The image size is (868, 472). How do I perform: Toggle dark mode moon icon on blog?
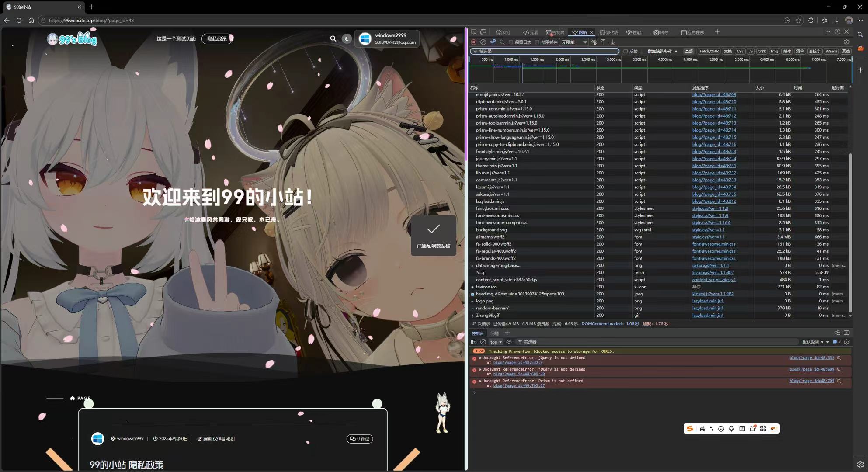pos(347,38)
